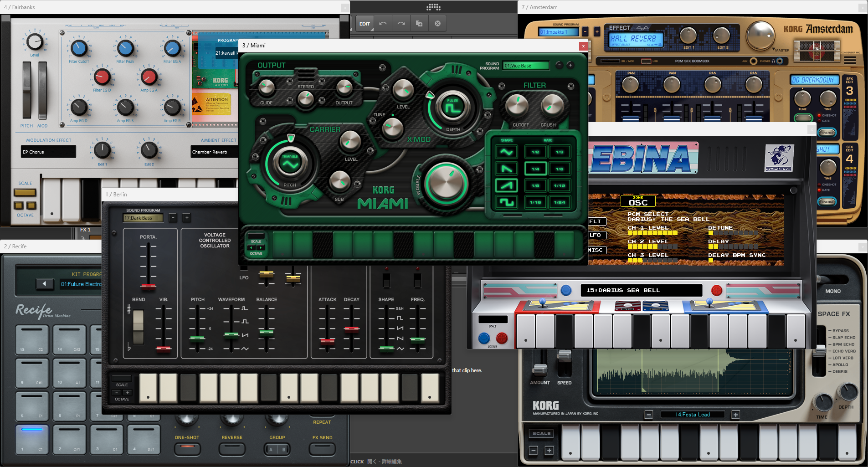This screenshot has height=467, width=868.
Task: Select 1/16 rate in Miami wobble
Action: point(535,202)
